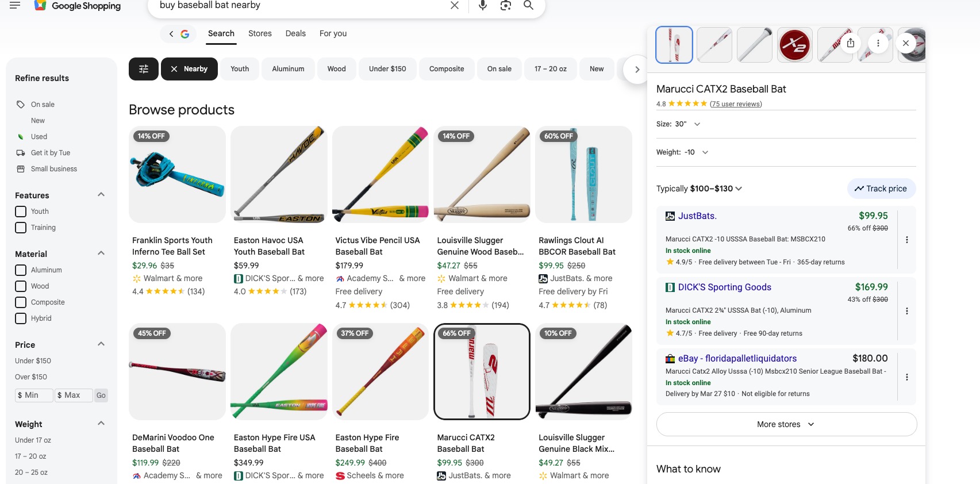Remove the Nearby filter chip

click(x=189, y=69)
